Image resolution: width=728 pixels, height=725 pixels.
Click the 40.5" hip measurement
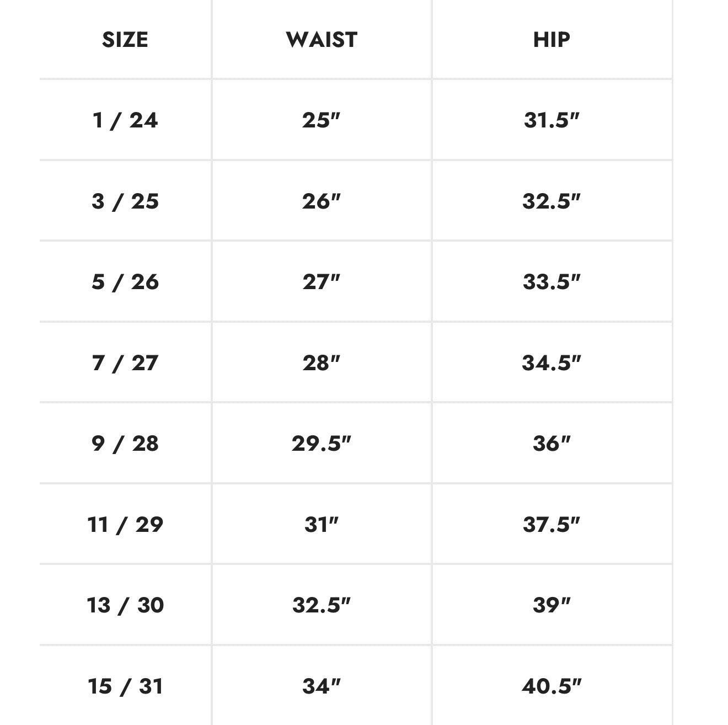coord(552,686)
